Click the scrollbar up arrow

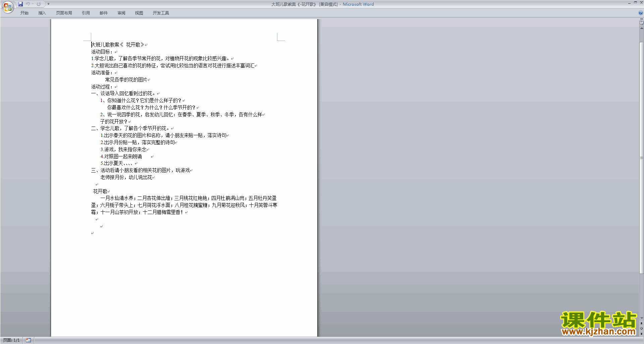tap(642, 28)
